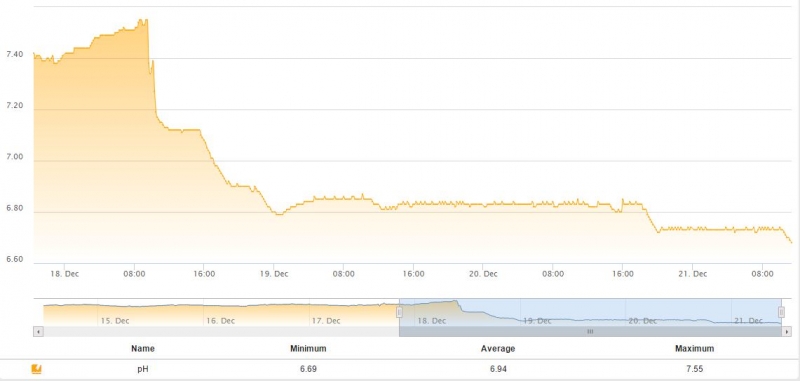This screenshot has height=381, width=800.
Task: Click the 21. Dec main x-axis label
Action: (693, 274)
